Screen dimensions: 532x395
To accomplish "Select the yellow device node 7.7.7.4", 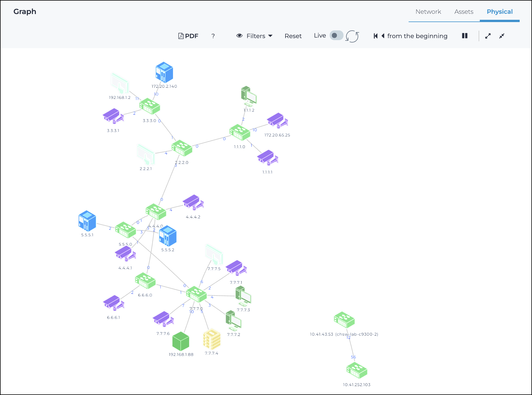I will pyautogui.click(x=212, y=339).
